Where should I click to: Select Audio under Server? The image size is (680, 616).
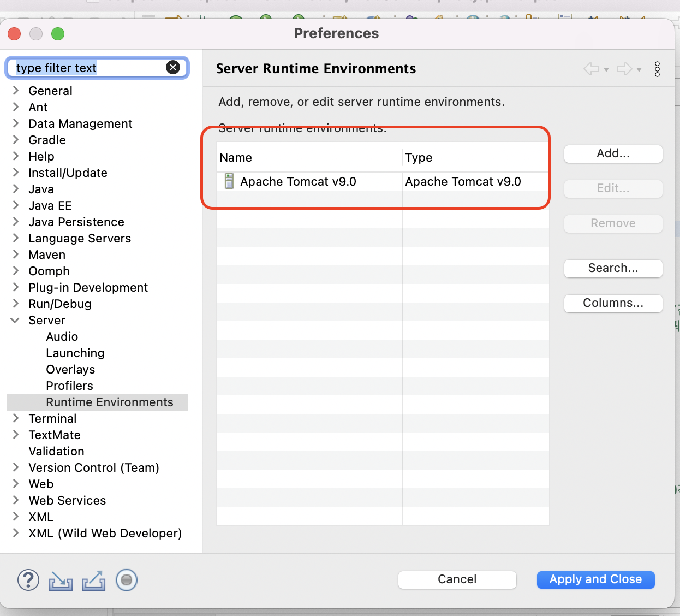click(62, 336)
